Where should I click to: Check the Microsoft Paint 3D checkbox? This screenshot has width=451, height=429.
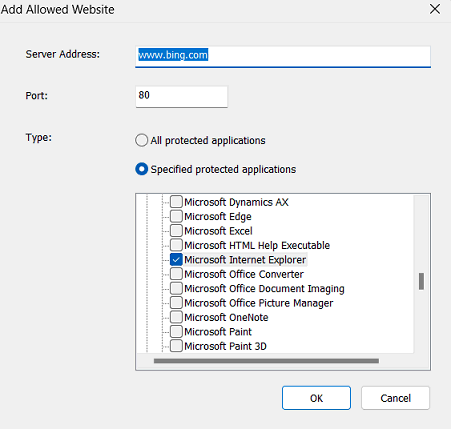coord(176,346)
